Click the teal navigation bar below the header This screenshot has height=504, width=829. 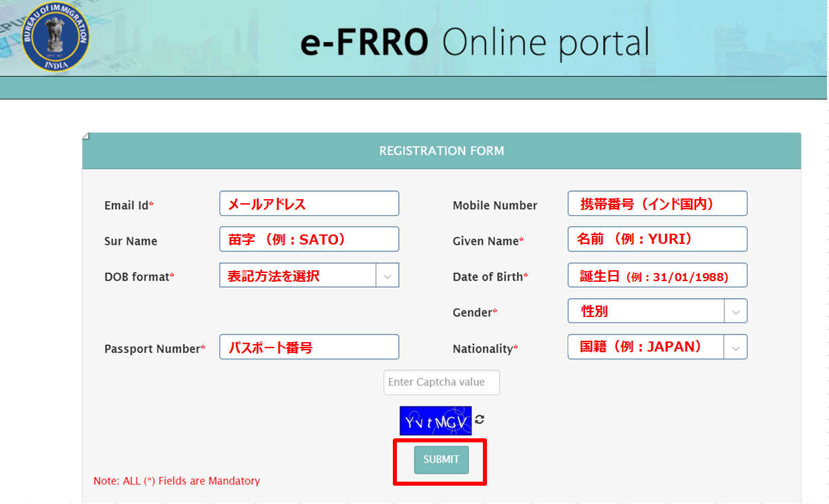coord(413,87)
